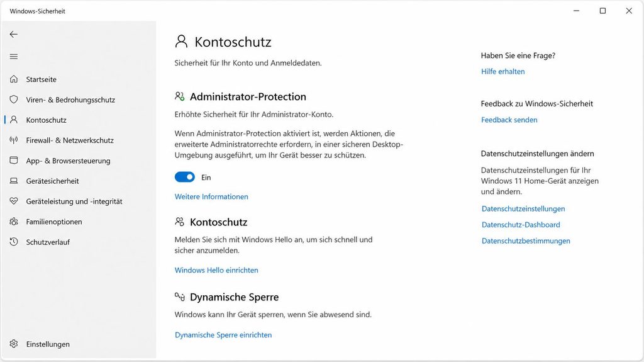Maximize the Windows-Sicherheit window
The width and height of the screenshot is (644, 362).
pos(602,11)
